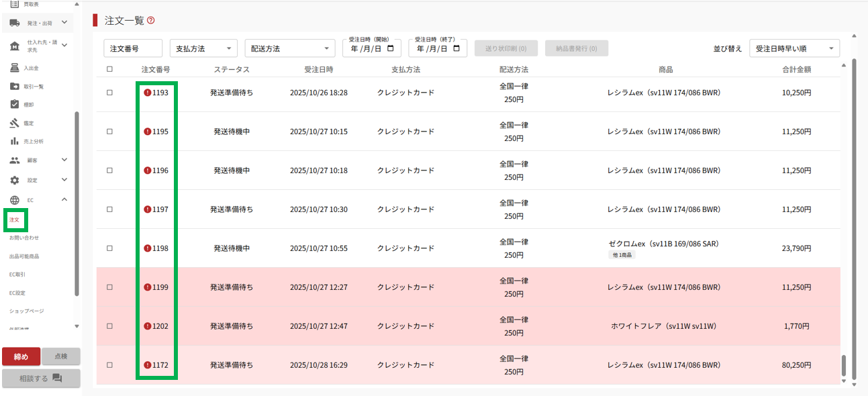Select the 棚卸 clipboard icon
Screen dimensions: 868x396
pos(15,105)
